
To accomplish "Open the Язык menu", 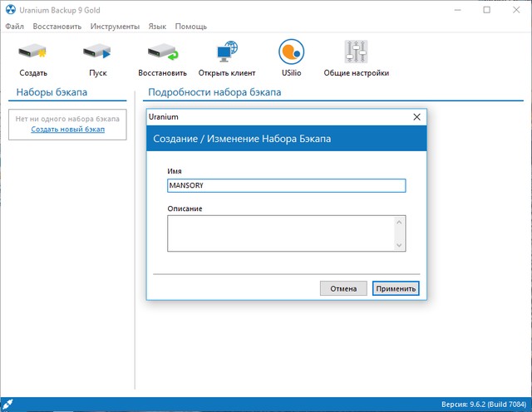I will [157, 26].
